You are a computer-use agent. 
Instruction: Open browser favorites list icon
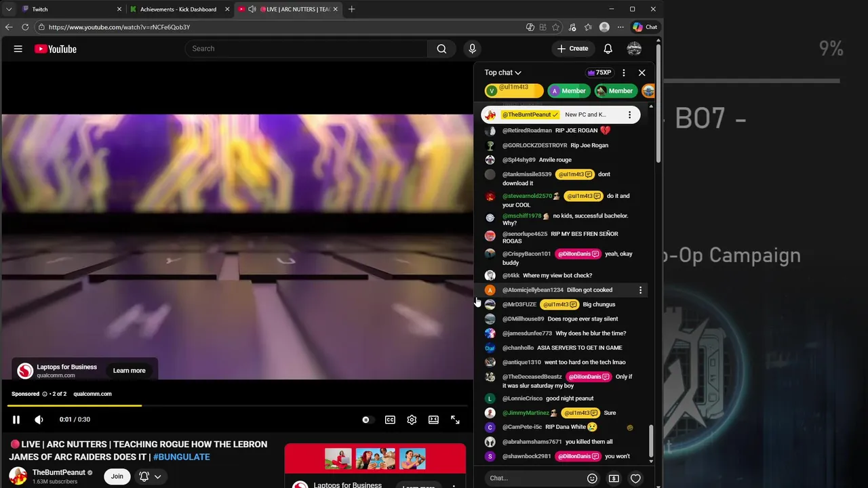pyautogui.click(x=588, y=27)
